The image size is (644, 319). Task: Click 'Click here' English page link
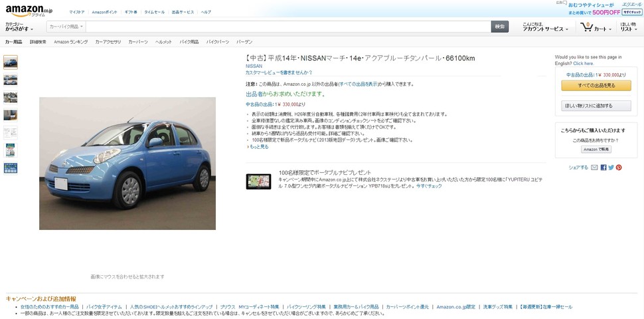coord(584,64)
